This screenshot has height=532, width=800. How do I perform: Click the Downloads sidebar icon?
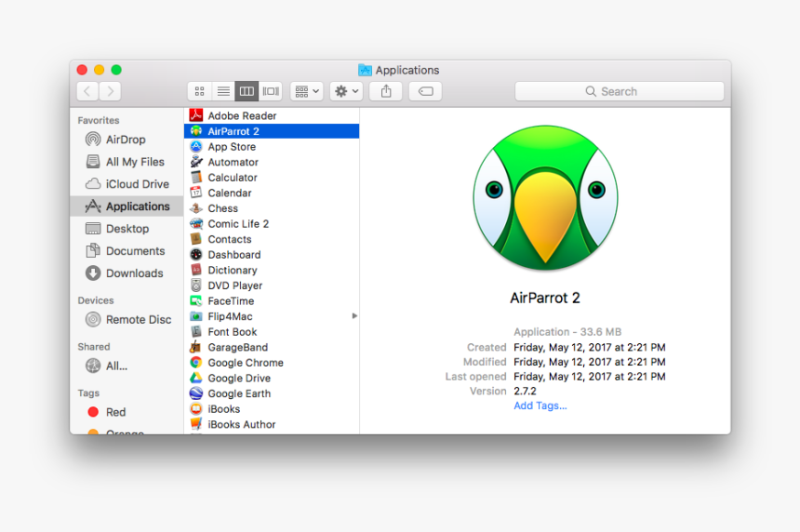coord(93,273)
